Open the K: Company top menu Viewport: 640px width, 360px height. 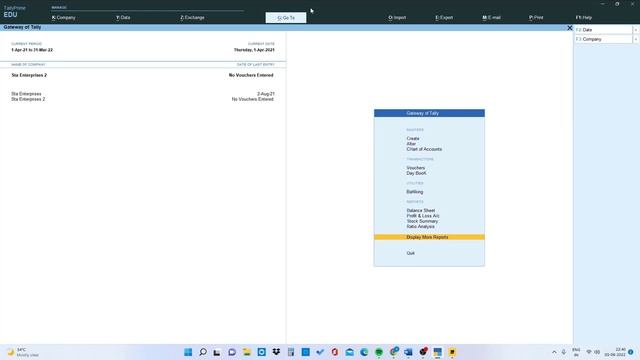64,18
